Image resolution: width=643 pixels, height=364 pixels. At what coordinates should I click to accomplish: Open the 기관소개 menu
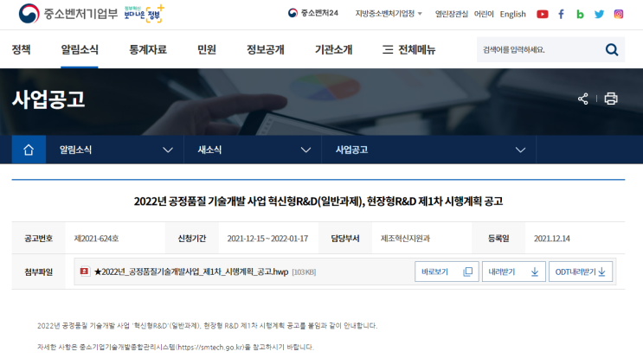[333, 49]
